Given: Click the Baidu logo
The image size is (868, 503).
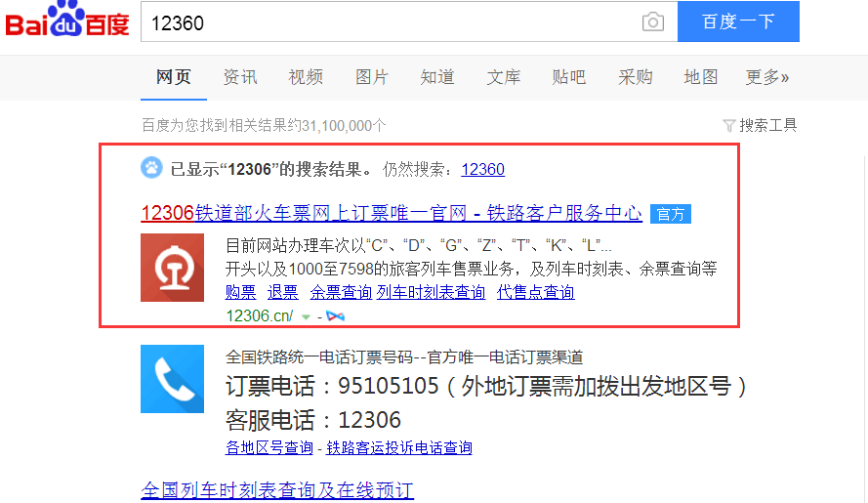Looking at the screenshot, I should point(66,21).
